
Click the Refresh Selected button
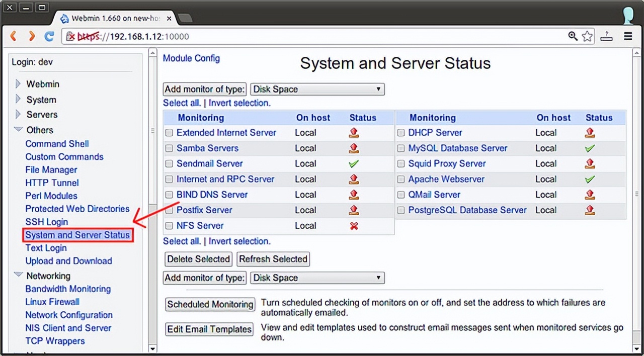point(273,259)
